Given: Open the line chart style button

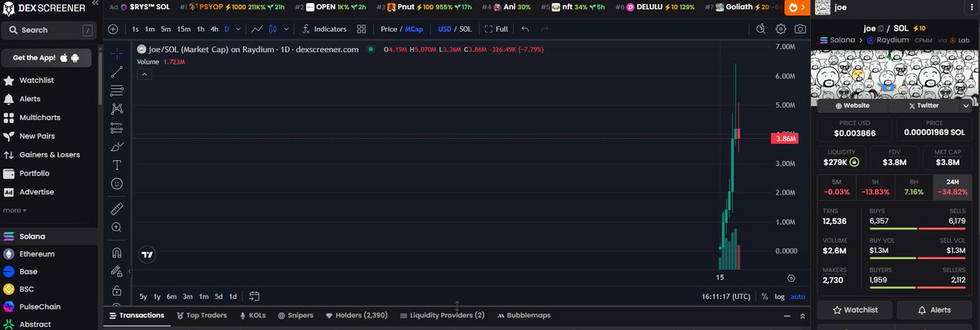Looking at the screenshot, I should coord(257,29).
